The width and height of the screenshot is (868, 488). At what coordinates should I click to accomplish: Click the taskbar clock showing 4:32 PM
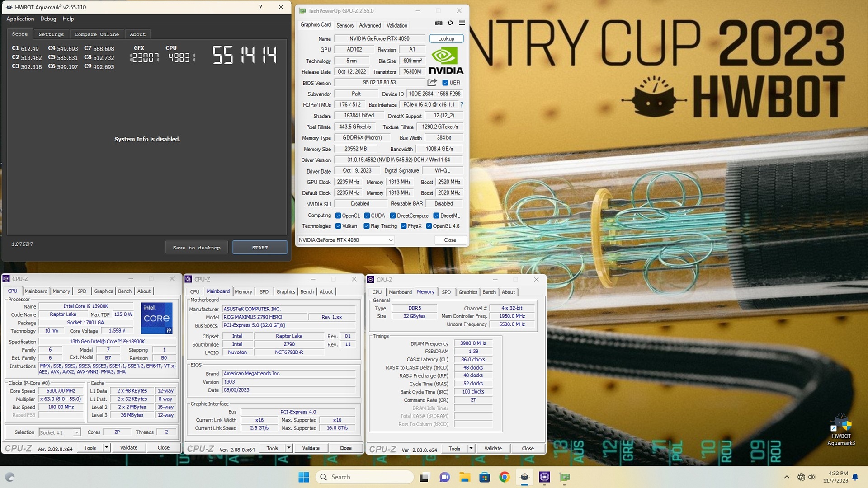click(x=836, y=477)
